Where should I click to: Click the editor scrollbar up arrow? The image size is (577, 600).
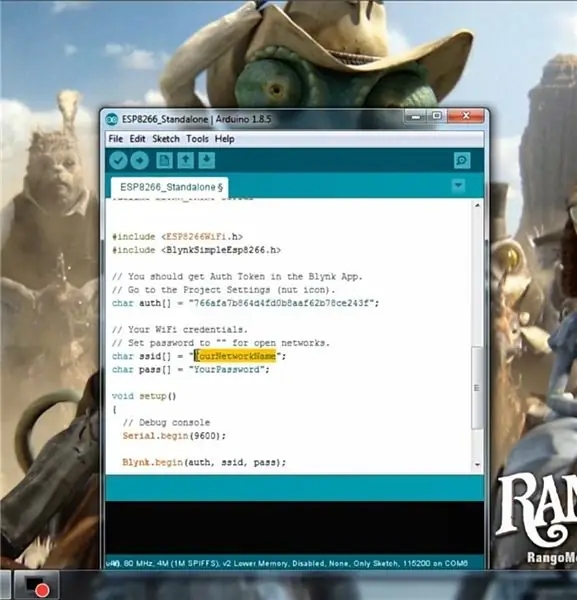coord(477,205)
